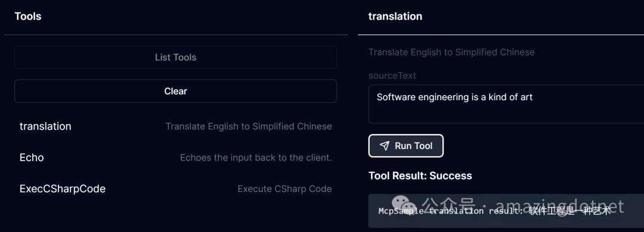644x232 pixels.
Task: Click the sourceText field label
Action: tap(392, 76)
